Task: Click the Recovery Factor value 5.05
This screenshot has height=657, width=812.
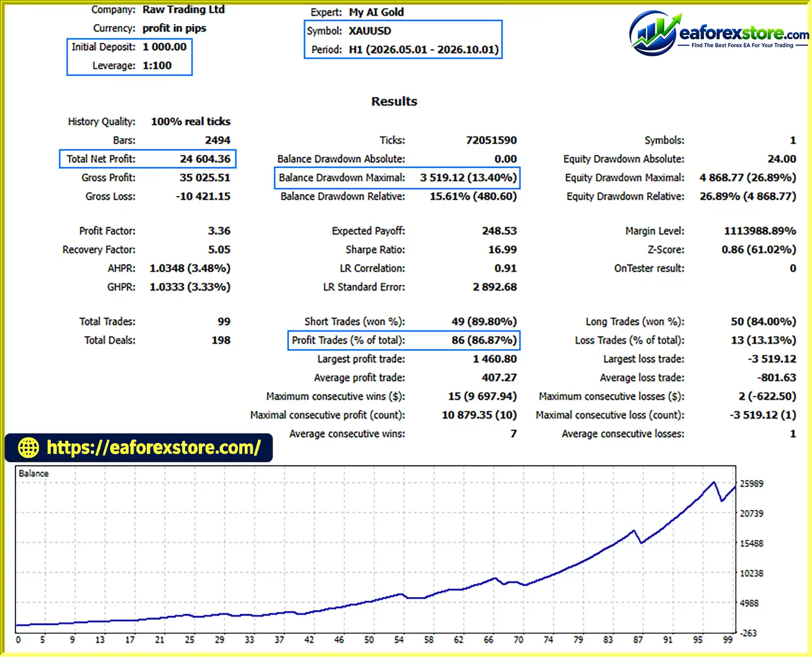Action: point(219,250)
